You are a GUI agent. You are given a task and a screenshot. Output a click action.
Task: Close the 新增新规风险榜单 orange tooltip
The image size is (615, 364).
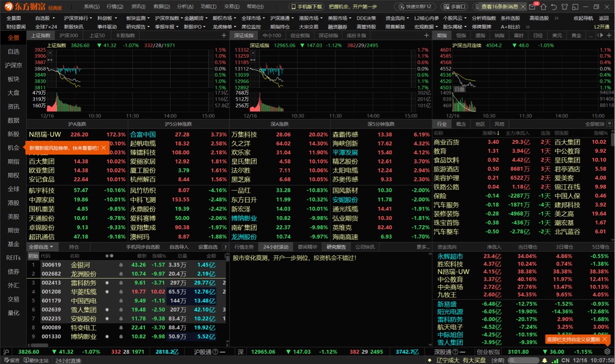point(104,148)
